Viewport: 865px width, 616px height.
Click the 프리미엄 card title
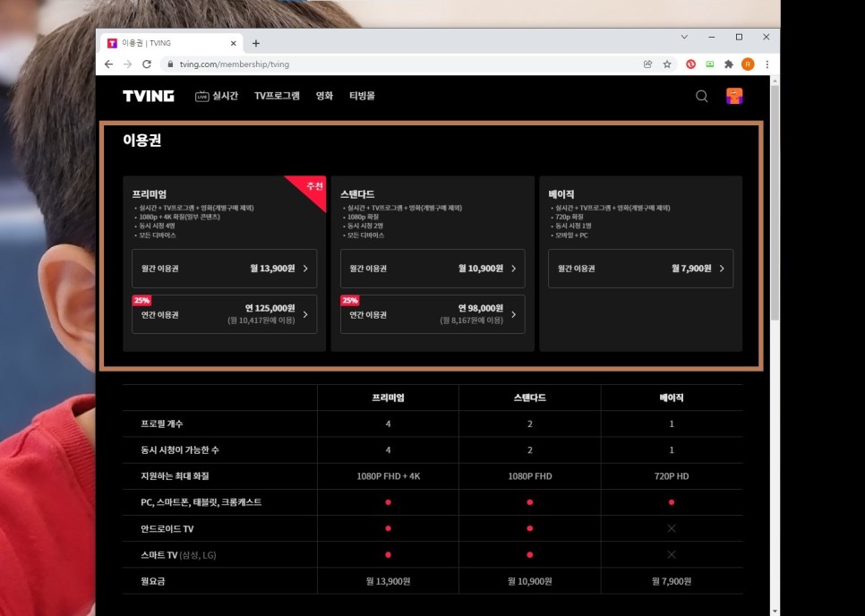tap(149, 194)
